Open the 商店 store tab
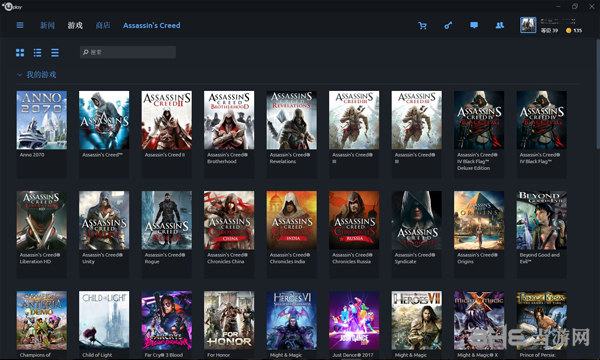600x360 pixels. pos(103,26)
